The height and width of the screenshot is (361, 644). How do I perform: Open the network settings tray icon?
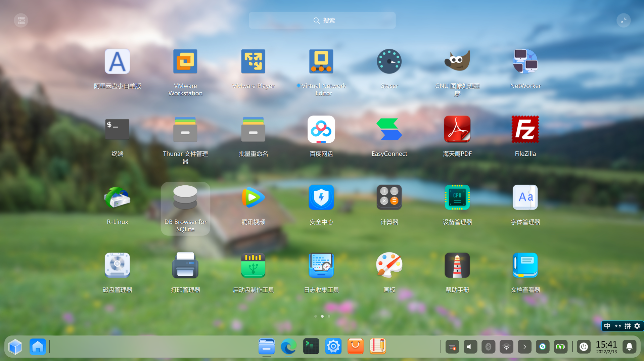click(506, 347)
